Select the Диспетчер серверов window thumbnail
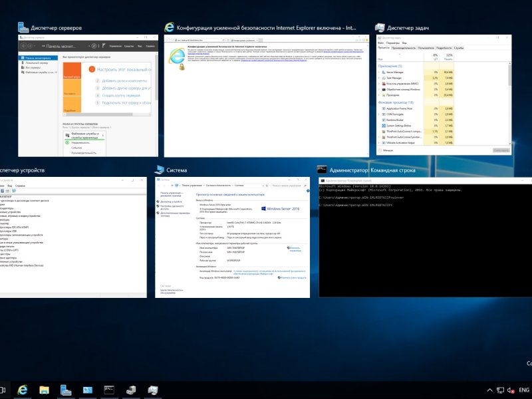 88,96
